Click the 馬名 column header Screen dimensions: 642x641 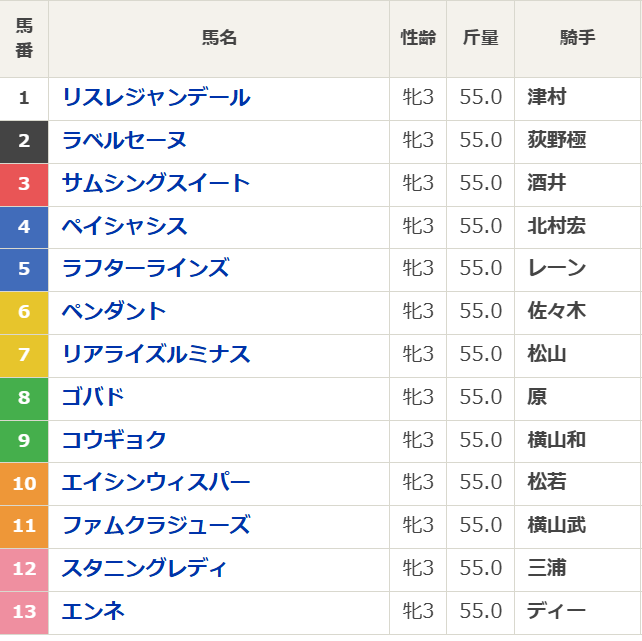[x=219, y=38]
